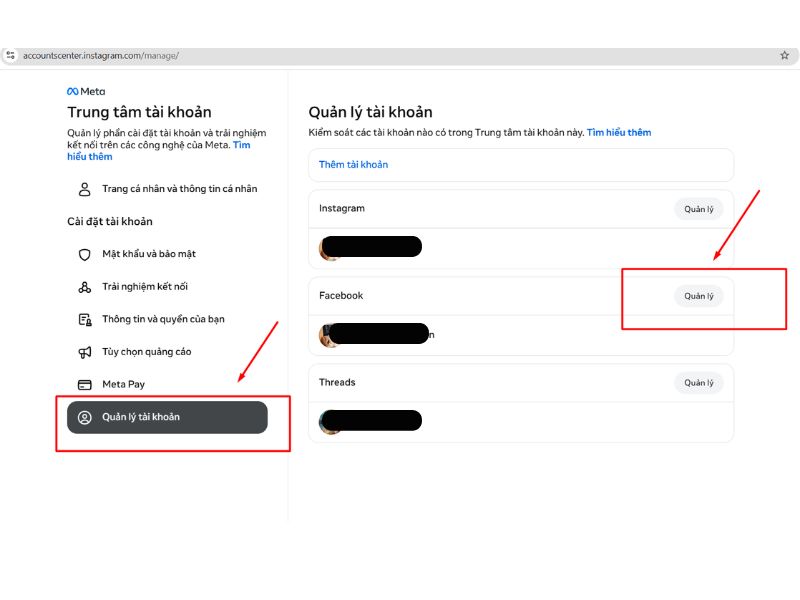The height and width of the screenshot is (600, 800).
Task: Select Tùy chọn quảng cáo
Action: point(167,352)
